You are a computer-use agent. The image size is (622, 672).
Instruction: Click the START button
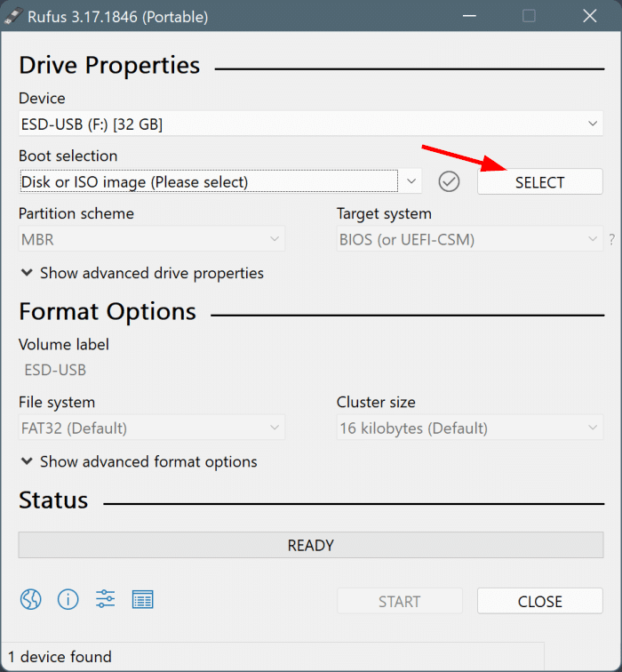pyautogui.click(x=399, y=601)
